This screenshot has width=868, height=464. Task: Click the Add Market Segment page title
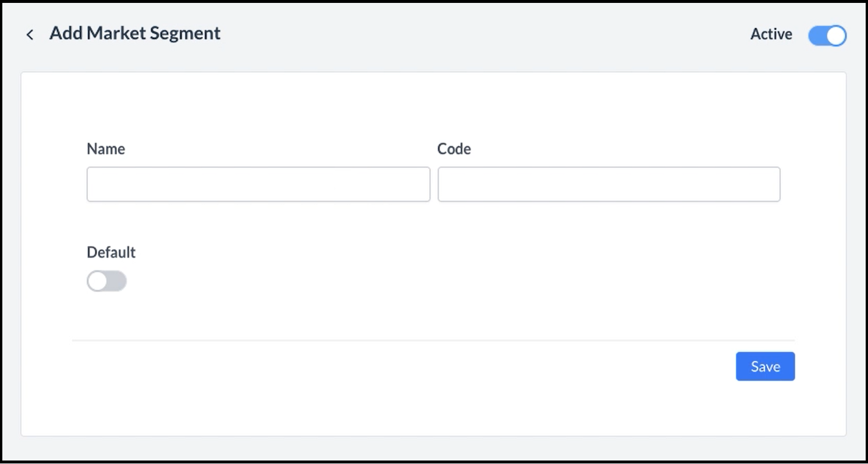tap(135, 33)
